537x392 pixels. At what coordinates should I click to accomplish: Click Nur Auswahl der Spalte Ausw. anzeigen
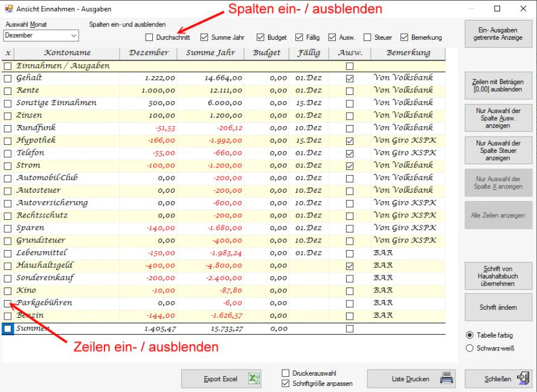(498, 118)
